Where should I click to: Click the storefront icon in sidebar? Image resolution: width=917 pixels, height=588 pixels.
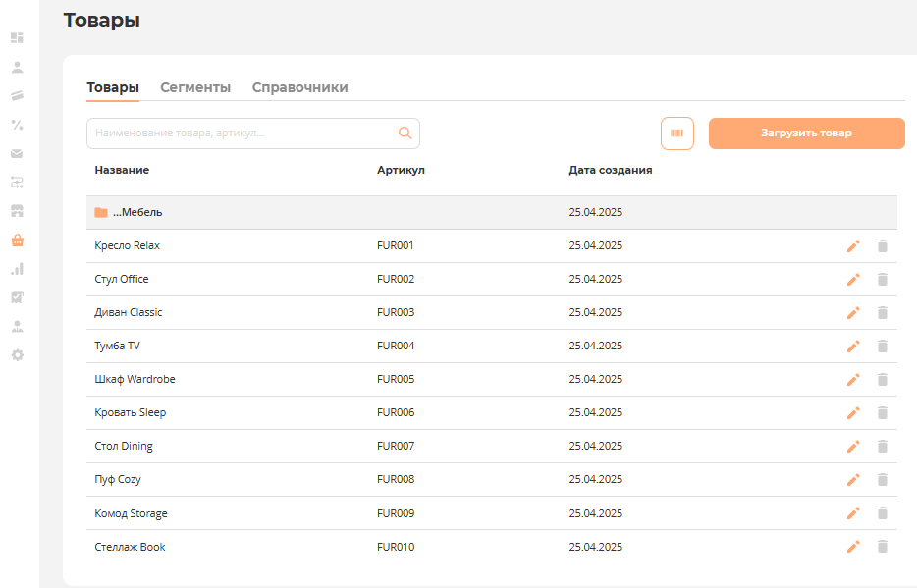coord(17,211)
